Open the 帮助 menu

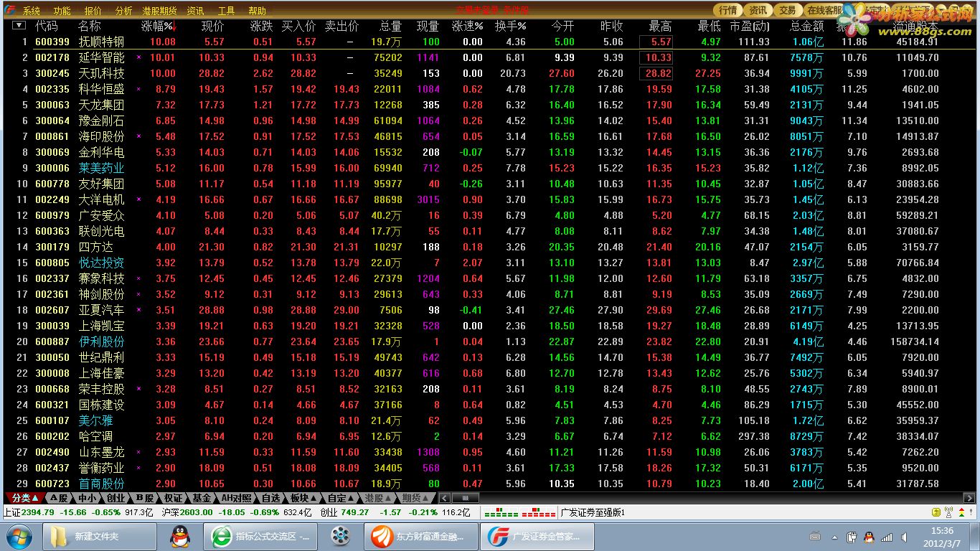click(x=257, y=11)
